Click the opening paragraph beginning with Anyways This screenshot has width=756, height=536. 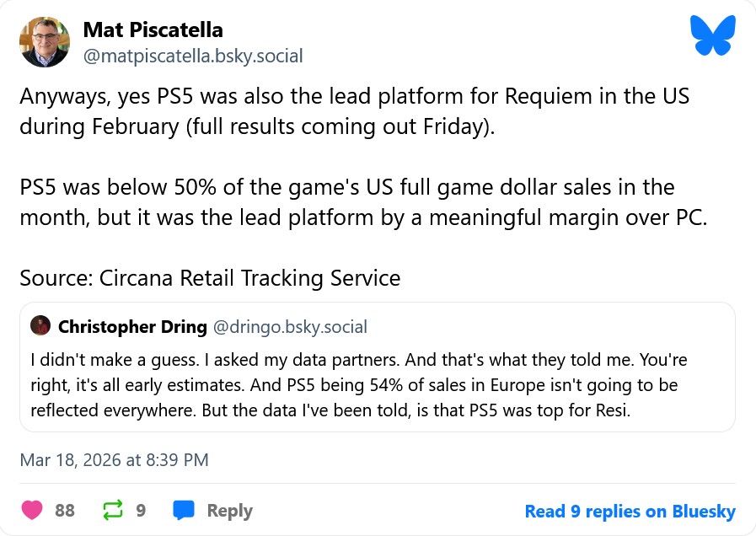click(354, 110)
